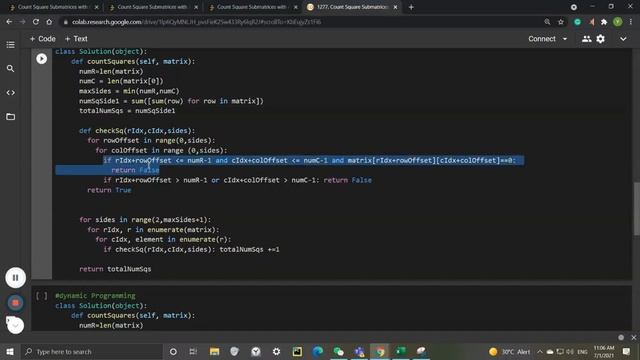Image resolution: width=640 pixels, height=360 pixels.
Task: Open the browser zoom indicator
Action: [547, 22]
